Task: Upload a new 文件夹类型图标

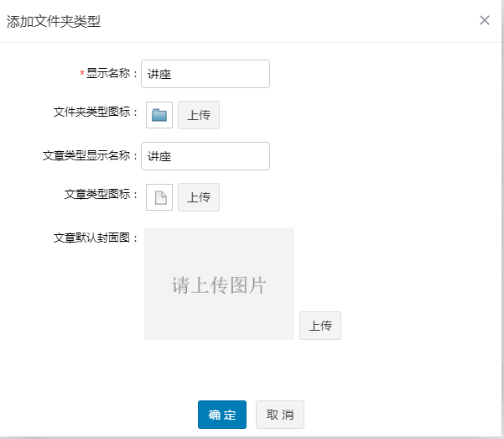Action: [x=199, y=115]
